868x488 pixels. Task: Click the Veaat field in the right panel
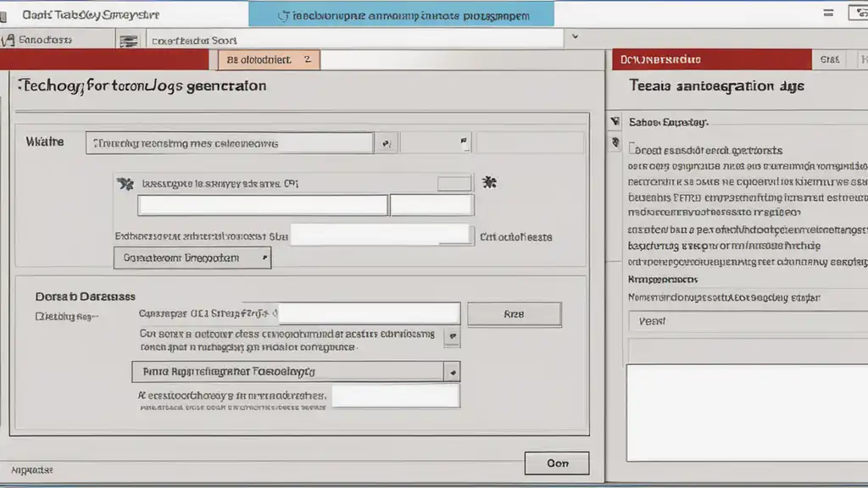pyautogui.click(x=748, y=321)
